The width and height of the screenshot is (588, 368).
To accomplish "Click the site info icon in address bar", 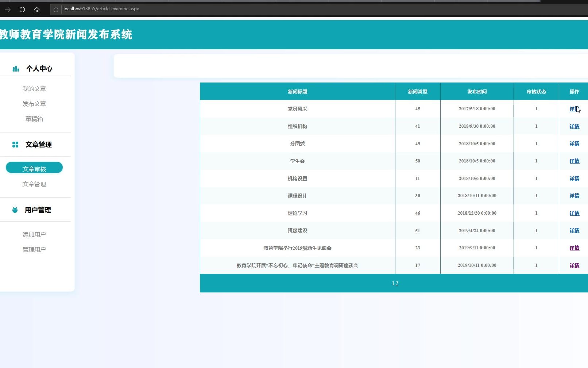I will pyautogui.click(x=56, y=9).
